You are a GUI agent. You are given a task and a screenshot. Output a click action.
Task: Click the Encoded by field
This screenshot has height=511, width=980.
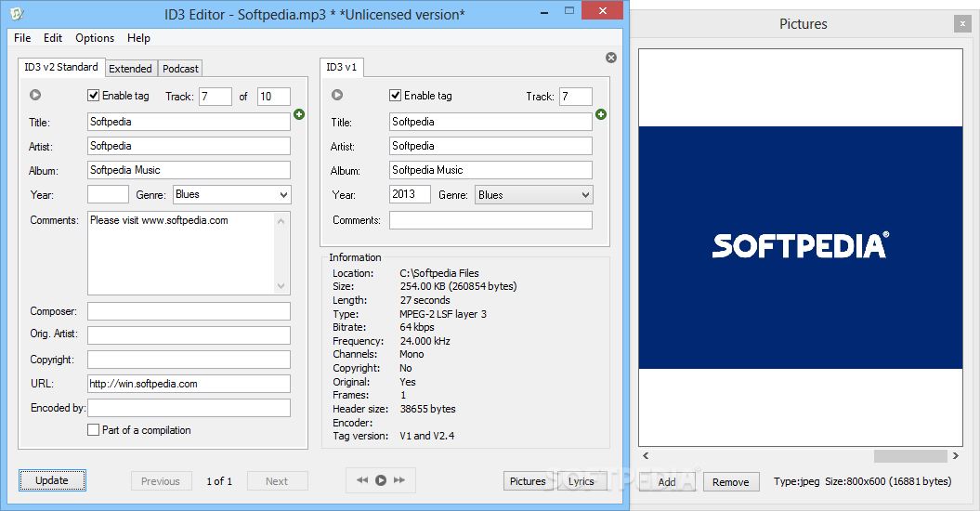tap(189, 408)
